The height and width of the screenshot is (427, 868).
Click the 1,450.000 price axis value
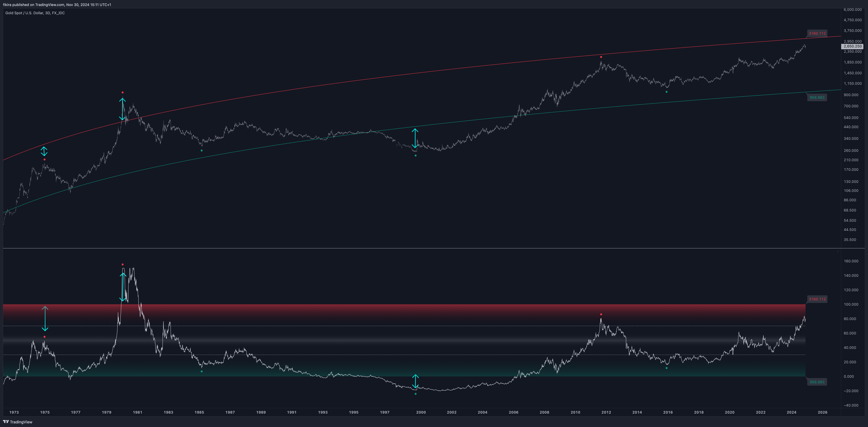(853, 73)
